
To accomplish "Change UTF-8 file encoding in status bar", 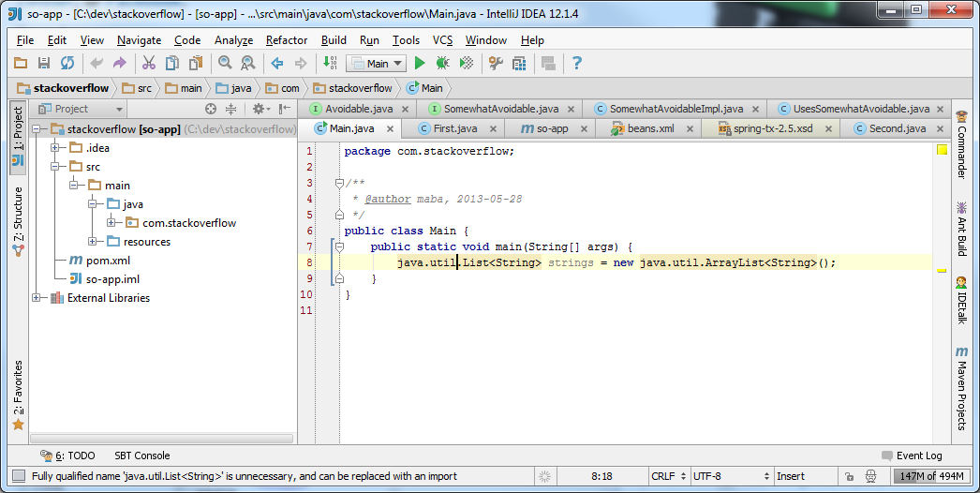I will (731, 476).
